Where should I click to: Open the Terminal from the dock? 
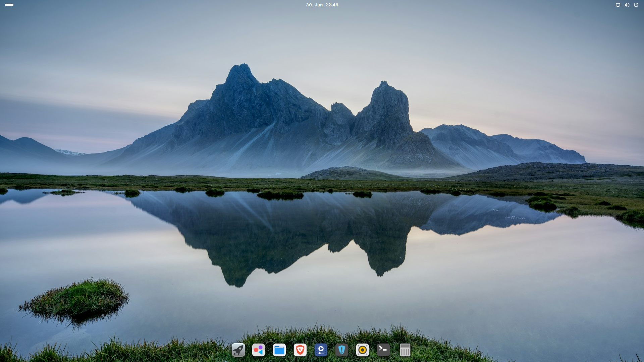(383, 350)
